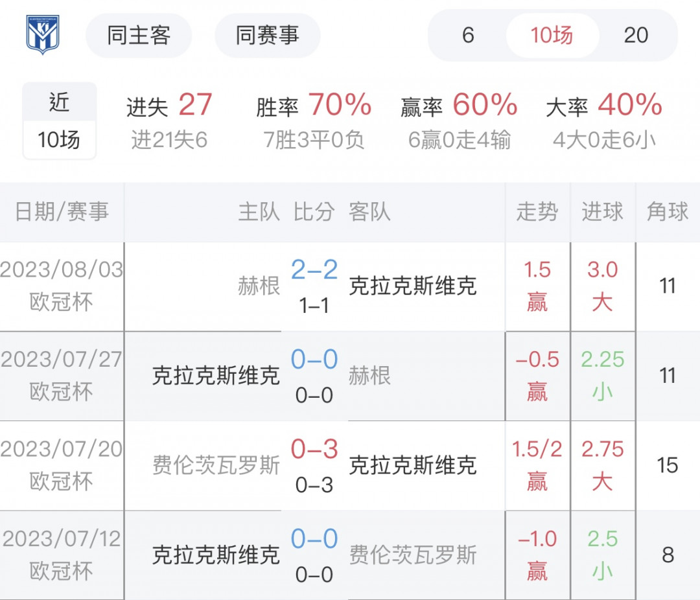Toggle the 同赛事 filter
The height and width of the screenshot is (600, 700).
pos(268,35)
